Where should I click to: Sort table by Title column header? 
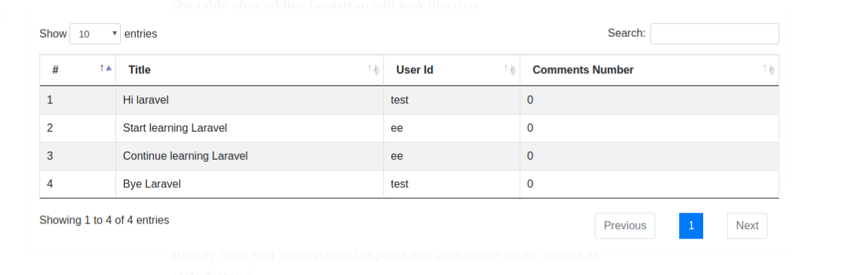139,70
